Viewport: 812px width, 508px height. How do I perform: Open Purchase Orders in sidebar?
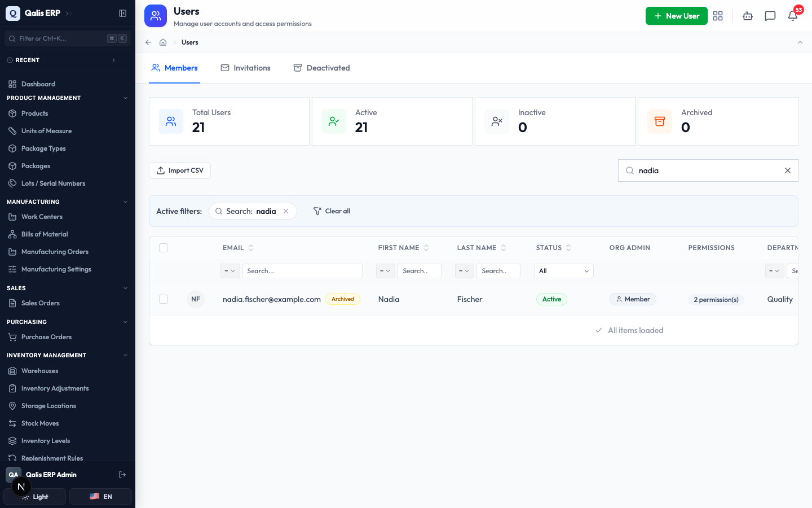pyautogui.click(x=68, y=337)
